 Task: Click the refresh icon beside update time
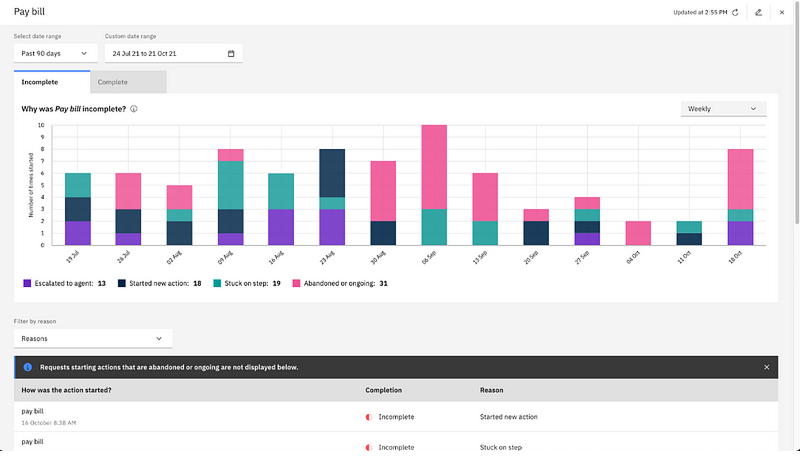(736, 12)
